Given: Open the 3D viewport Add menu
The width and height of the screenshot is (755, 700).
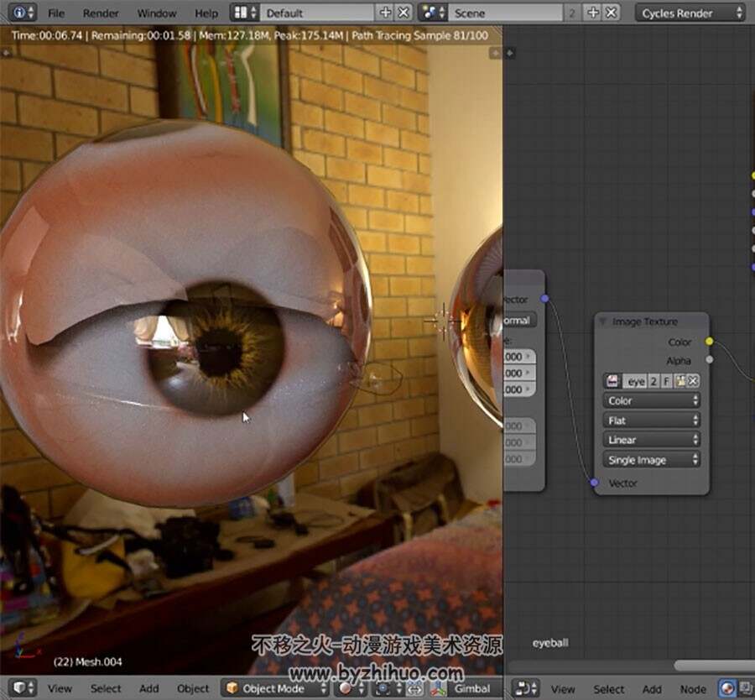Looking at the screenshot, I should (148, 688).
